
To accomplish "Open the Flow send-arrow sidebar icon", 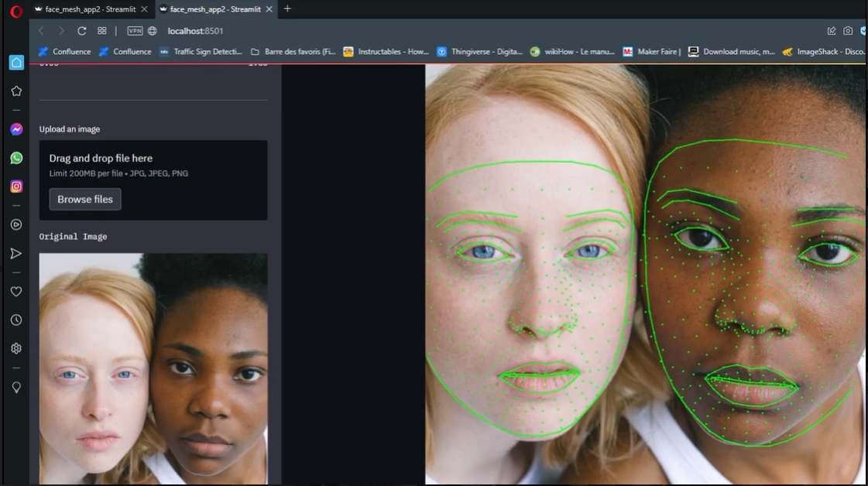I will click(16, 254).
